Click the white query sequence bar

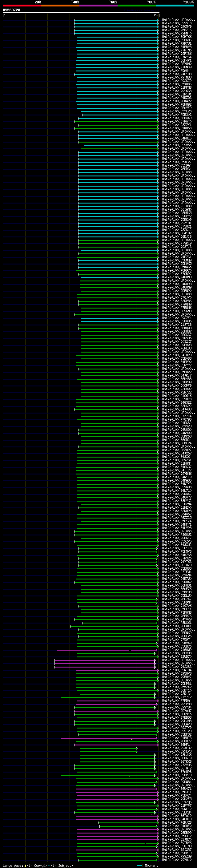point(81,13)
